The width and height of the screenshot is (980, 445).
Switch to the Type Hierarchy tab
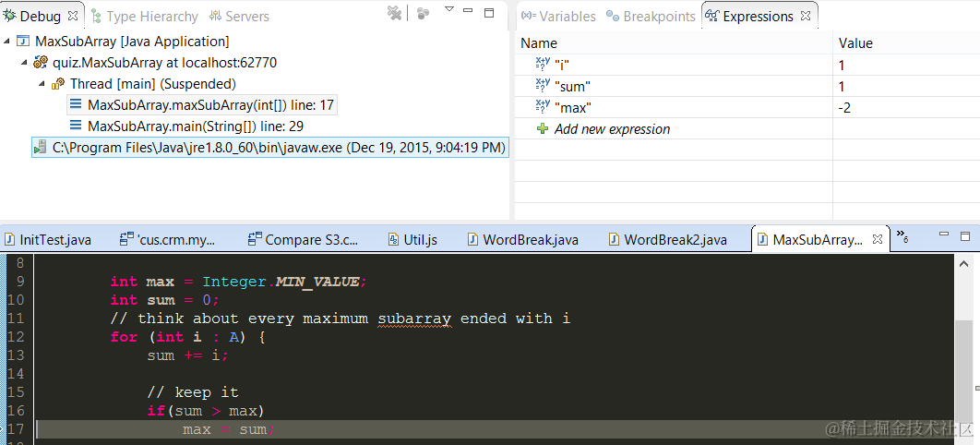[x=145, y=17]
